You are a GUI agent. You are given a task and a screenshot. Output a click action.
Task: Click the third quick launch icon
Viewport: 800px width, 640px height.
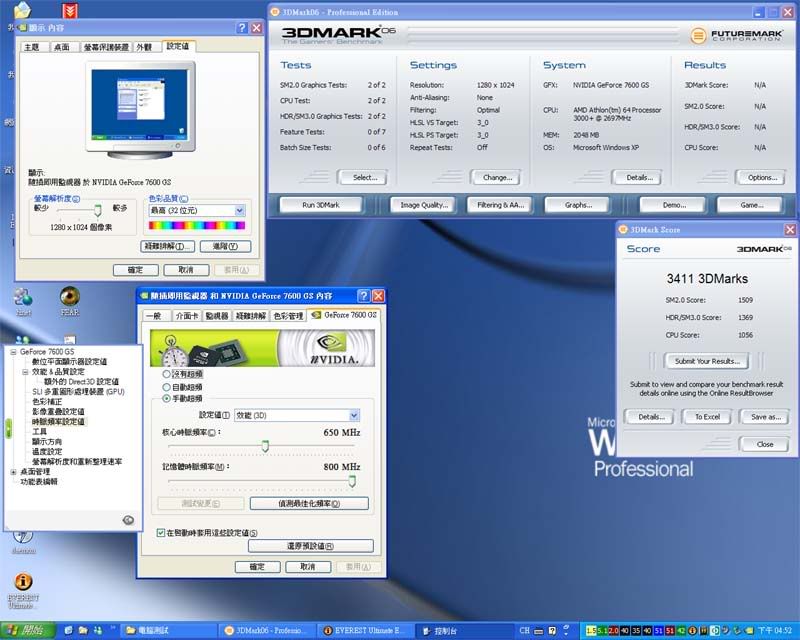(x=97, y=630)
